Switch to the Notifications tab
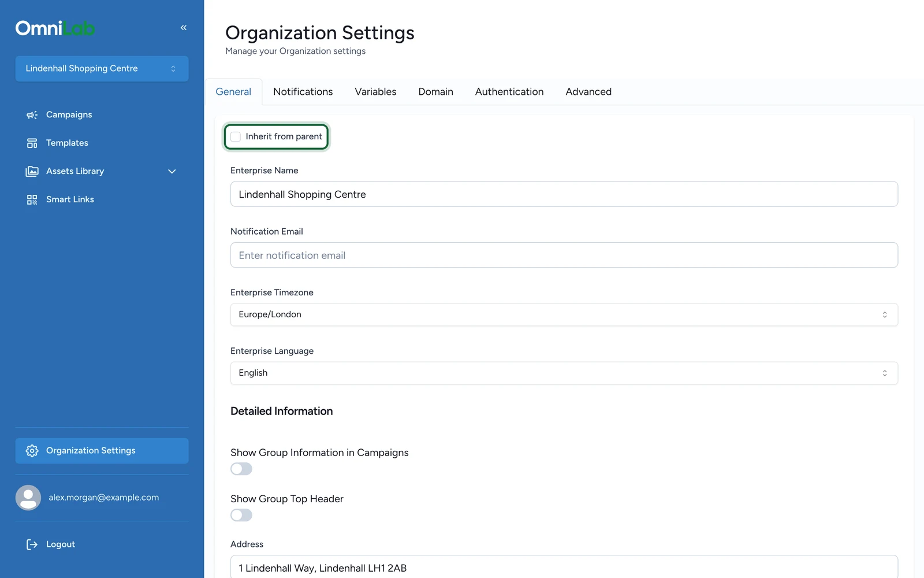This screenshot has height=578, width=924. click(303, 92)
